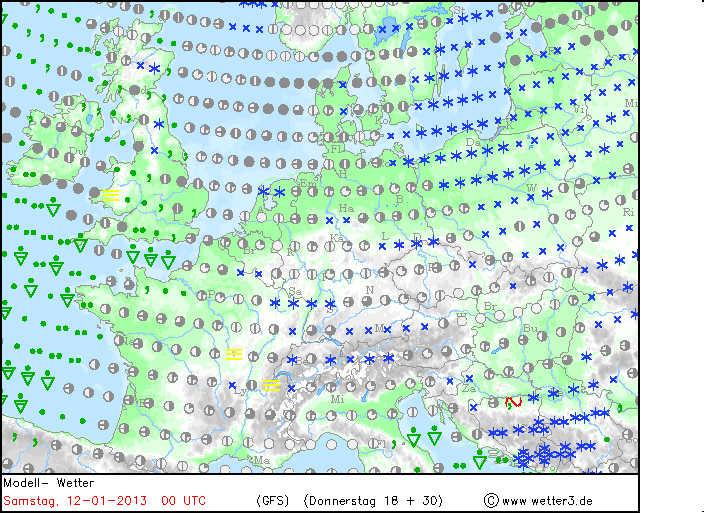Click the Modell- Wetter title text
The height and width of the screenshot is (513, 704).
coord(48,483)
